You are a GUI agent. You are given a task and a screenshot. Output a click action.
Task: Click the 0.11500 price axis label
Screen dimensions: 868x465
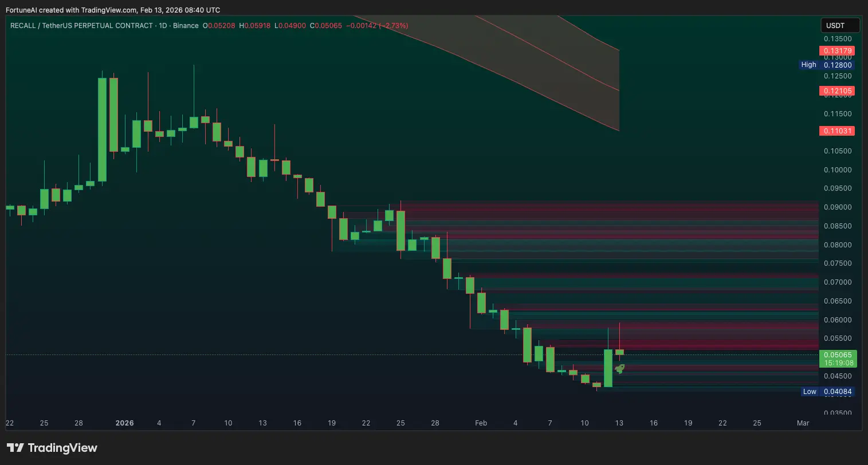click(838, 114)
